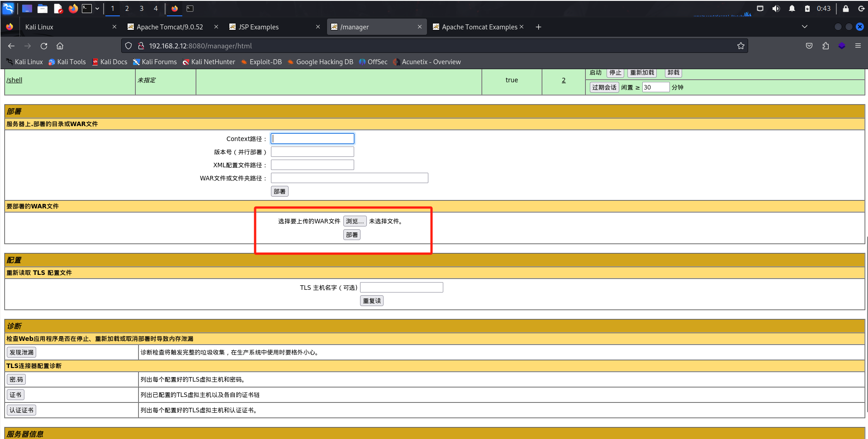Open the /shell application link
The width and height of the screenshot is (868, 439).
(14, 80)
